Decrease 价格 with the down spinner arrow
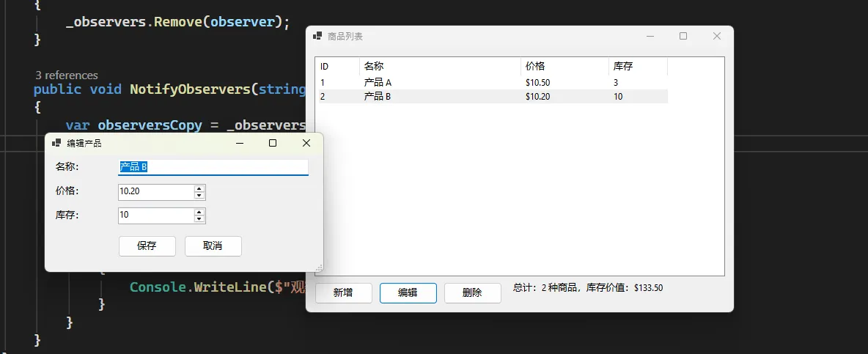The image size is (868, 354). 199,196
